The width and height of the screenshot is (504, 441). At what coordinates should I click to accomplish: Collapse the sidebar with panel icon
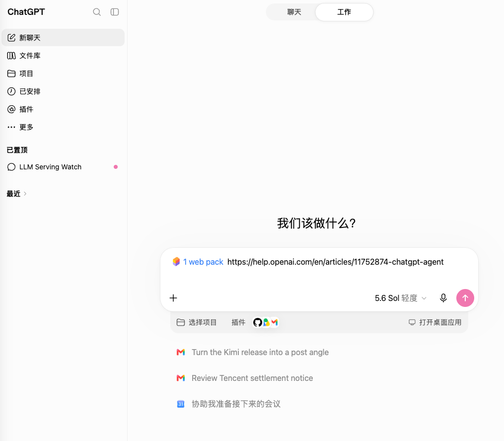[x=115, y=12]
